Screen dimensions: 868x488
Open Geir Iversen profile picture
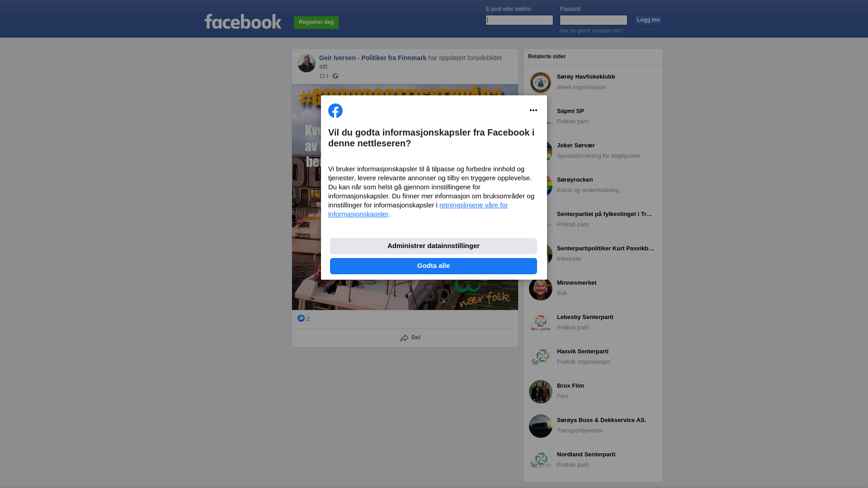[307, 63]
